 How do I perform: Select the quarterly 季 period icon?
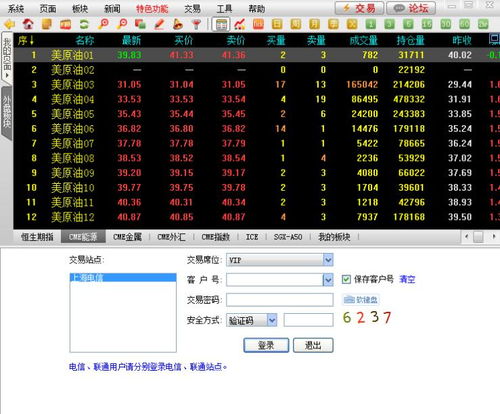pos(333,24)
